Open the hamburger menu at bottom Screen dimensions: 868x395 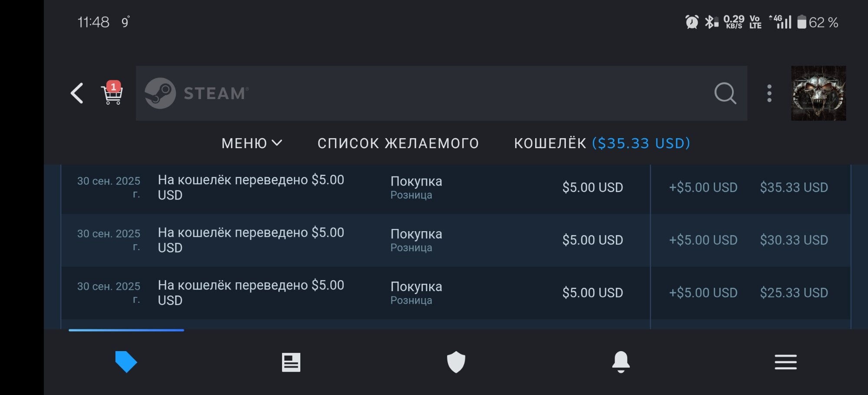tap(786, 362)
